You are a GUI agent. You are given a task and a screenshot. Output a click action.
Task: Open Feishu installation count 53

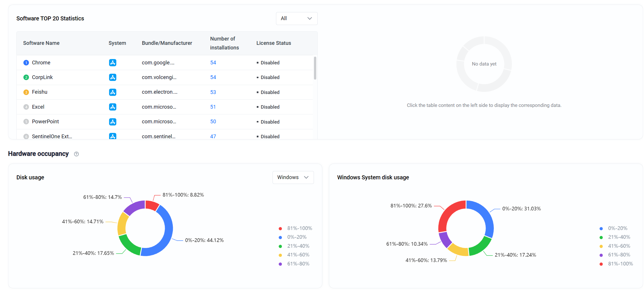pos(213,92)
